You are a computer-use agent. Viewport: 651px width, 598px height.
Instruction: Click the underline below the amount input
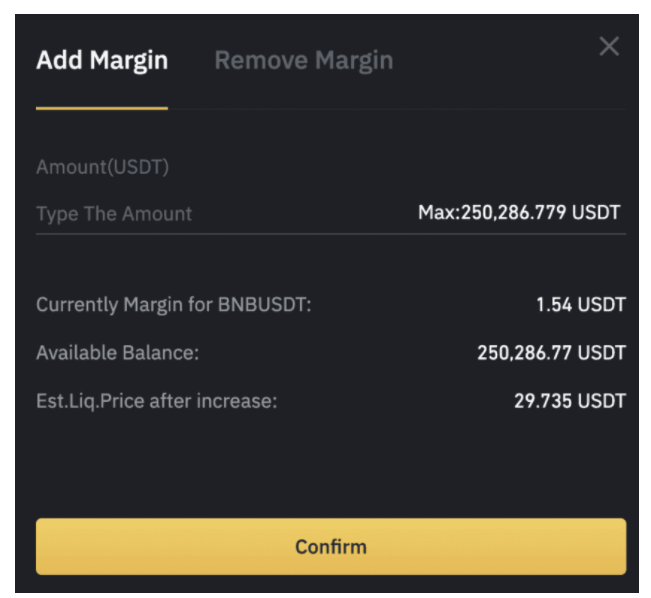[x=330, y=234]
